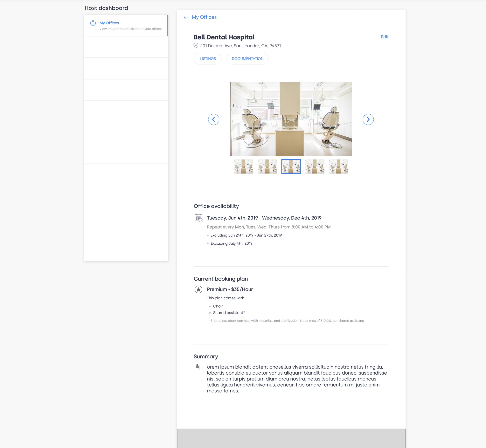The width and height of the screenshot is (486, 448).
Task: Select the fifth photo thumbnail
Action: tap(339, 166)
